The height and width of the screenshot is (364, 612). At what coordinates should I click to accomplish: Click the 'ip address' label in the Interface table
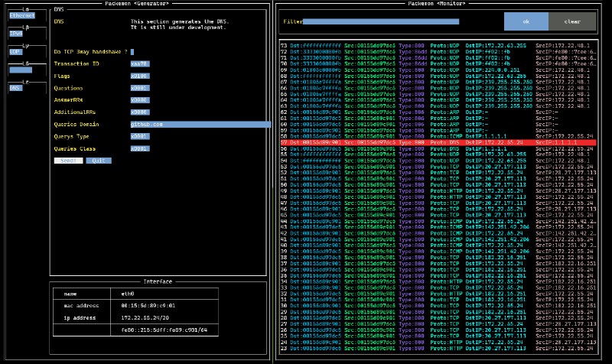pos(80,318)
